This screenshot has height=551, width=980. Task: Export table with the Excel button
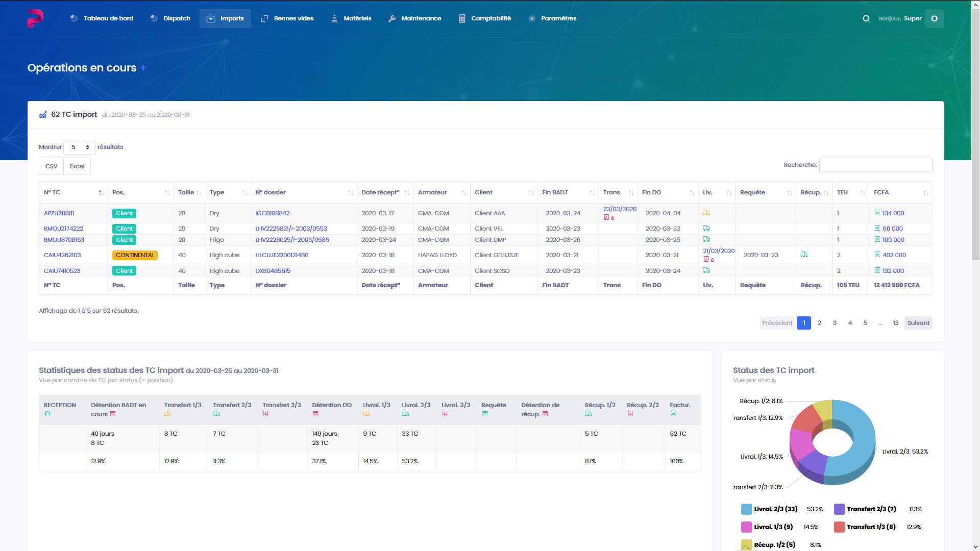(77, 166)
